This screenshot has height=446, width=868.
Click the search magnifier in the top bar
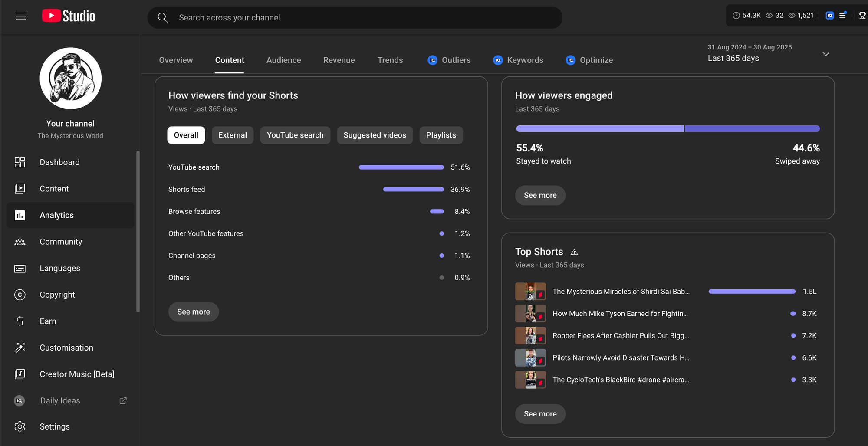point(163,17)
